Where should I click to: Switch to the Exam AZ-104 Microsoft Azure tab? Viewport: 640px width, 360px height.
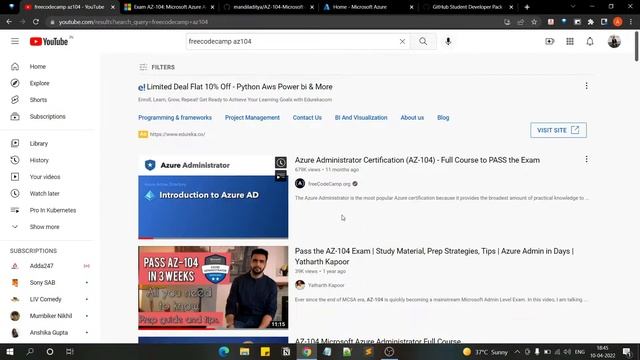[x=168, y=7]
